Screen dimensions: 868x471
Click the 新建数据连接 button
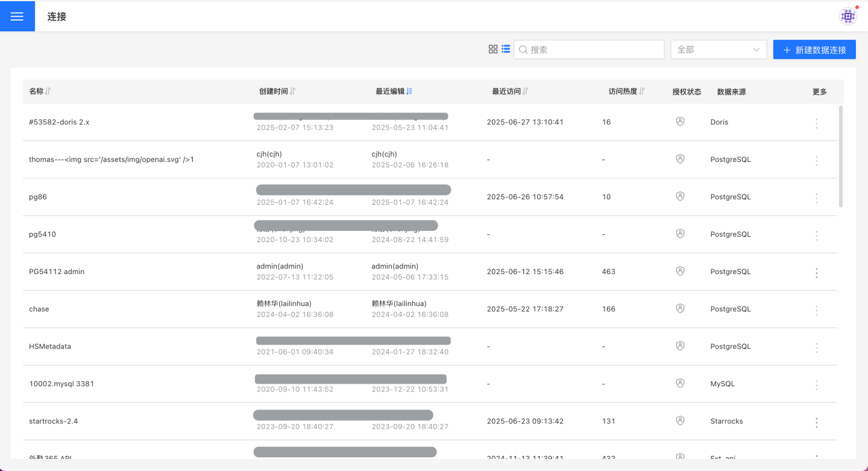[814, 50]
